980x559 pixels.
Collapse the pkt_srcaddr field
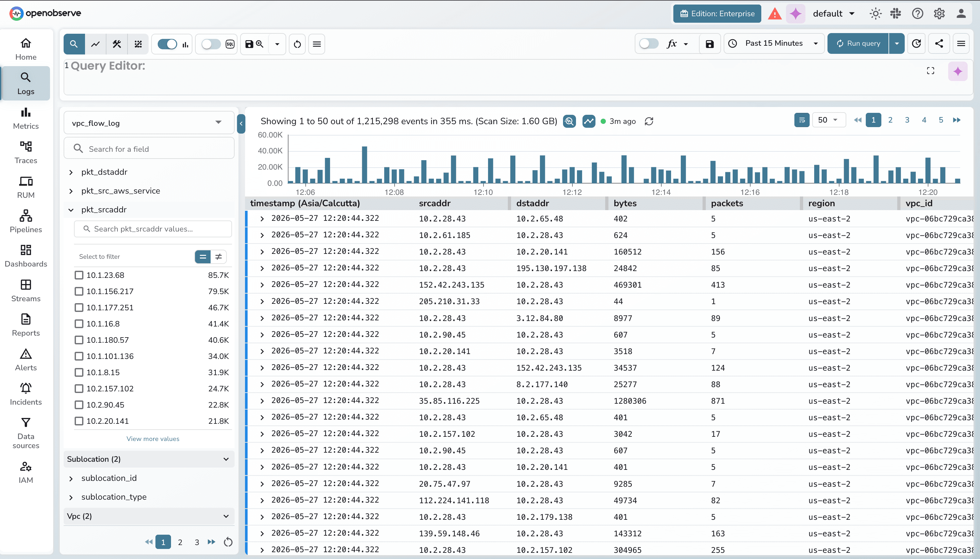[71, 210]
